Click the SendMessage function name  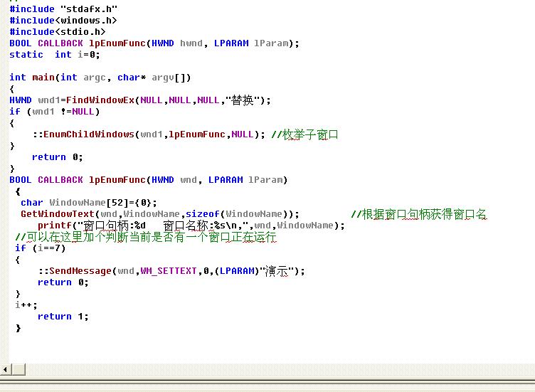(80, 271)
